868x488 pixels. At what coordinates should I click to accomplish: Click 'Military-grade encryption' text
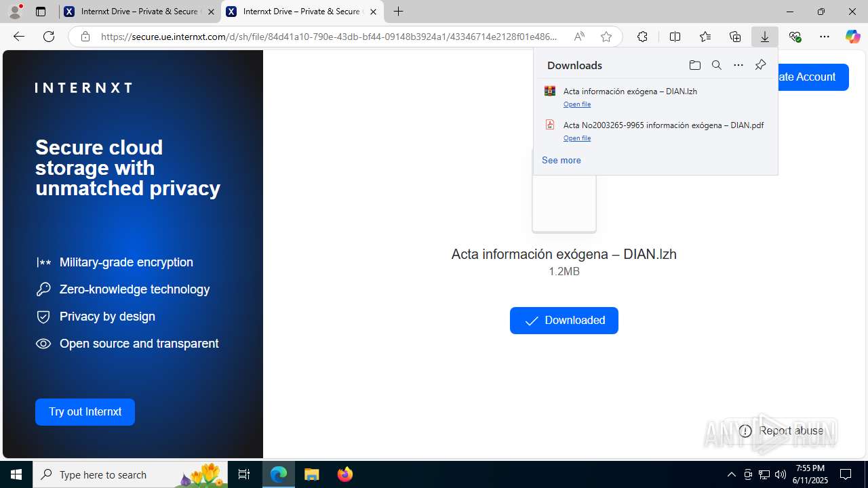click(x=126, y=262)
